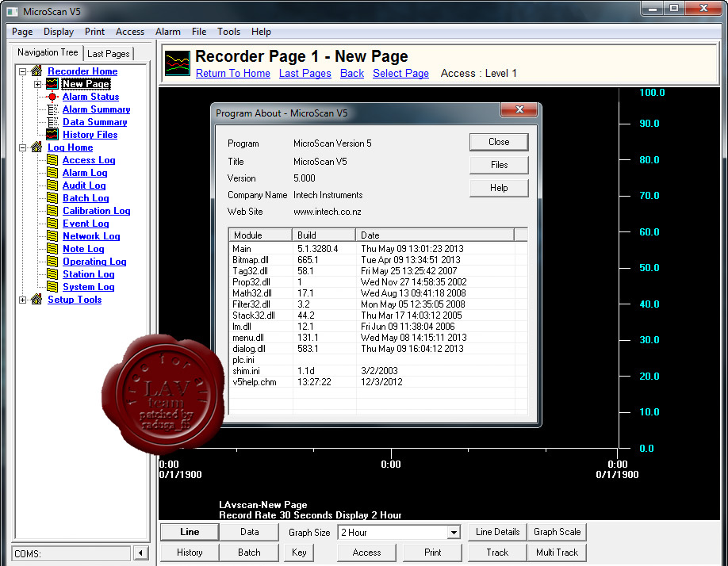Select the Line view button

click(190, 532)
